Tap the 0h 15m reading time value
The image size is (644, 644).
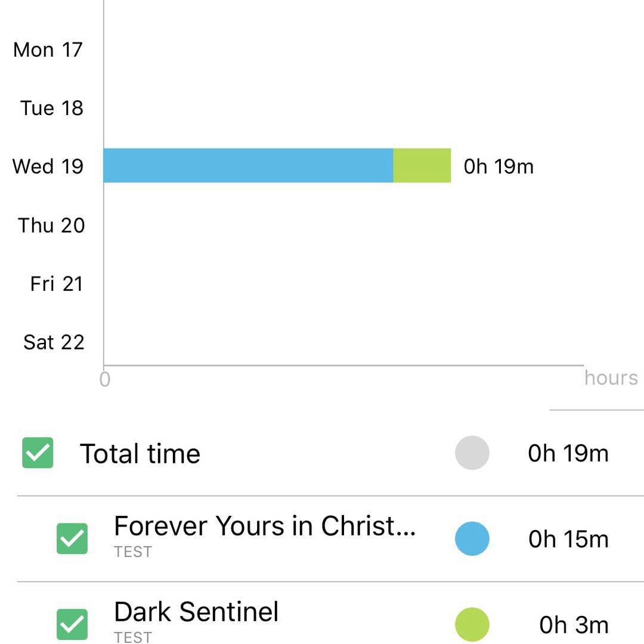[x=568, y=539]
